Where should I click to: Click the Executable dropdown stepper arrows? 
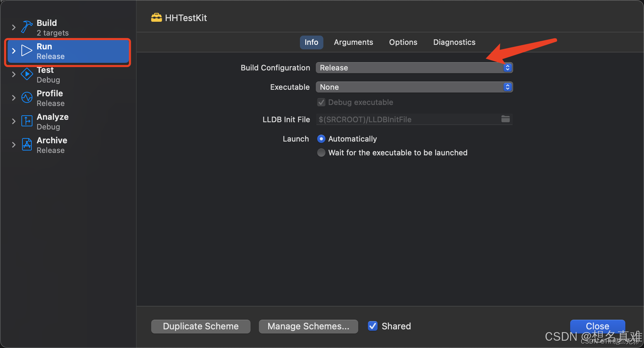click(x=507, y=87)
